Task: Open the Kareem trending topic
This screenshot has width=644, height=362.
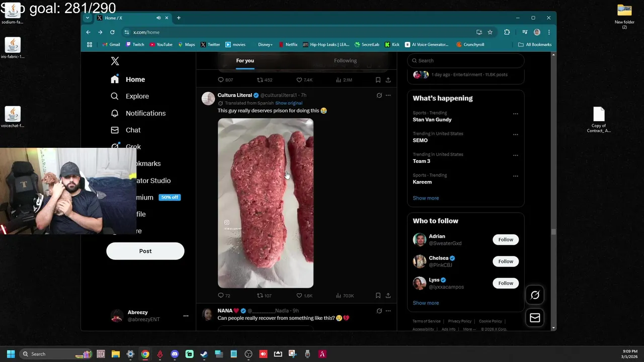Action: [x=422, y=182]
